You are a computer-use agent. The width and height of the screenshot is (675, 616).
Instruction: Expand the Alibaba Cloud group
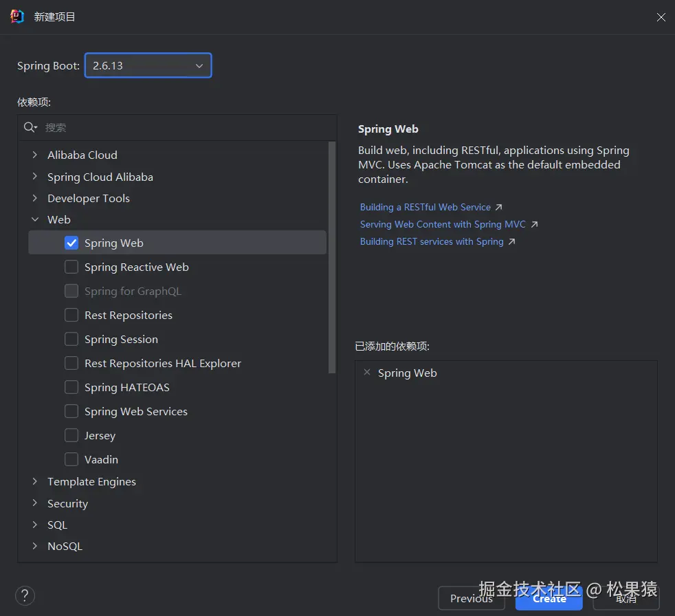coord(35,155)
